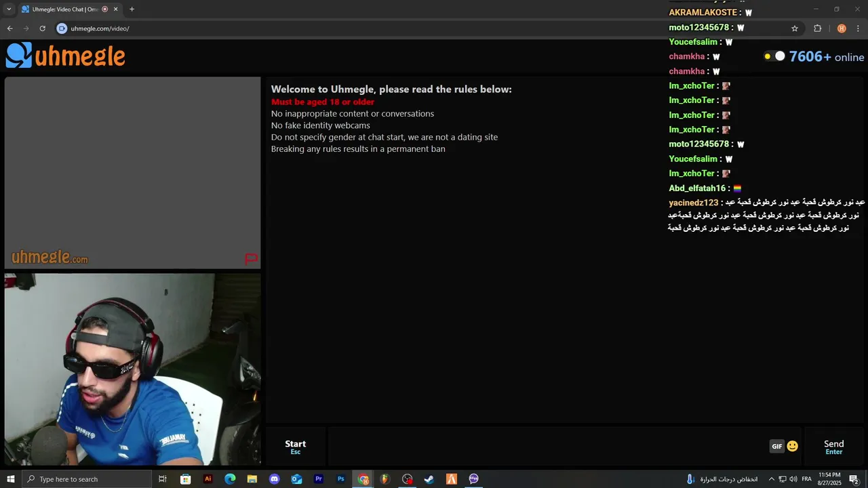Show hidden system tray icons
Image resolution: width=868 pixels, height=488 pixels.
click(x=771, y=479)
